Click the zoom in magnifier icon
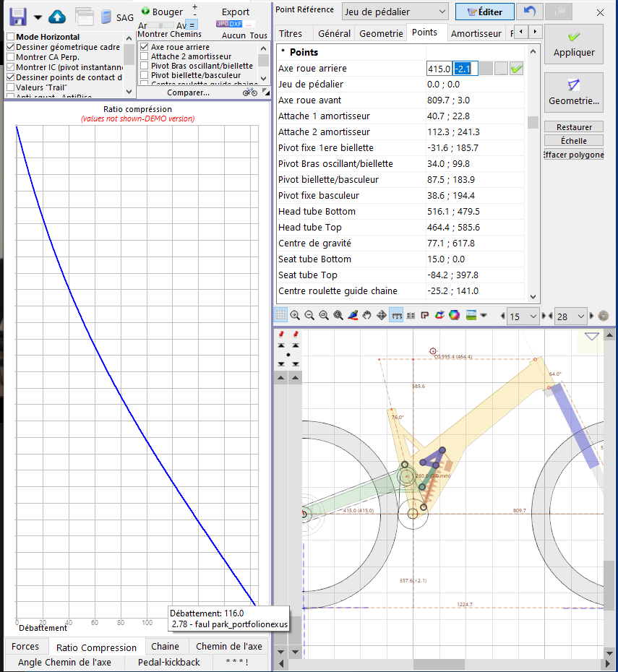Viewport: 618px width, 672px height. pos(295,315)
